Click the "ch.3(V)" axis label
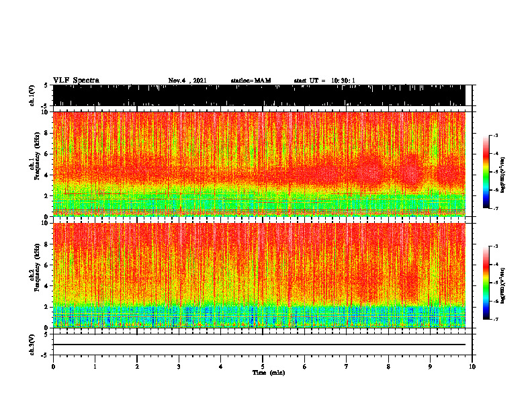532x411 pixels. (32, 345)
